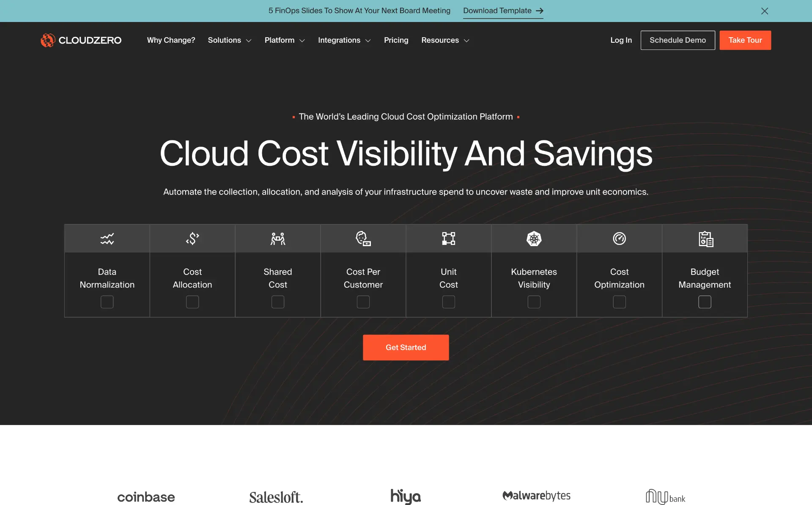
Task: Enable the Budget Management checkbox
Action: coord(705,302)
